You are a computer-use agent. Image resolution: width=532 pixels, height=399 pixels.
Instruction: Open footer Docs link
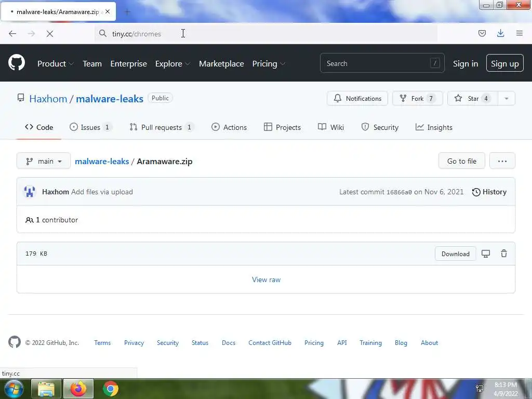pyautogui.click(x=229, y=343)
